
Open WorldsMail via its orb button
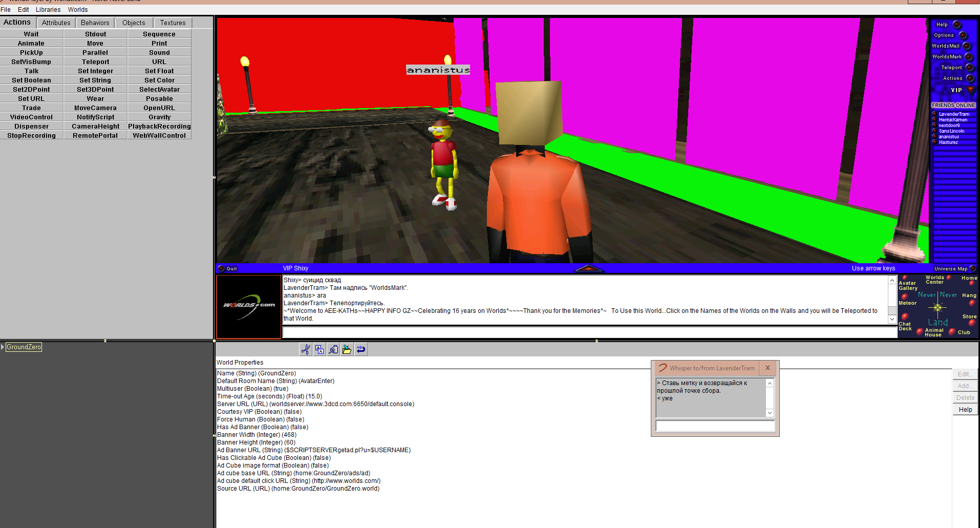click(x=967, y=46)
